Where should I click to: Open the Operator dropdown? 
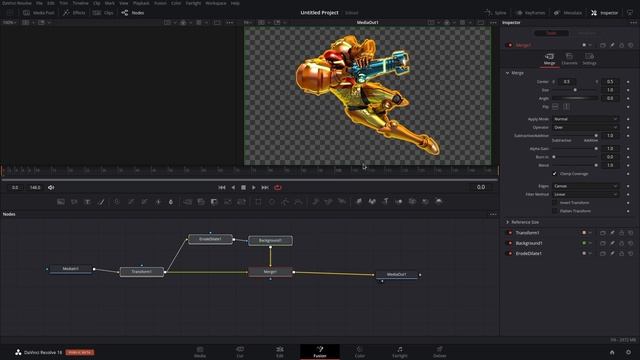coord(585,127)
